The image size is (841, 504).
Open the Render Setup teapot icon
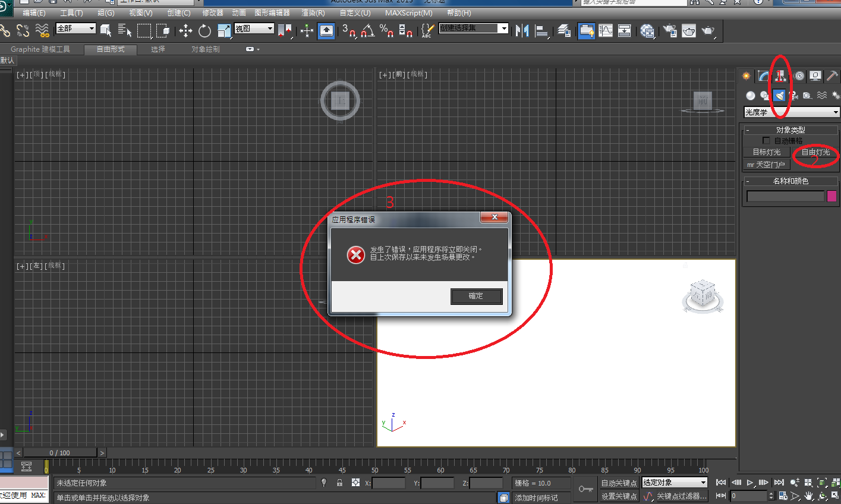coord(670,31)
